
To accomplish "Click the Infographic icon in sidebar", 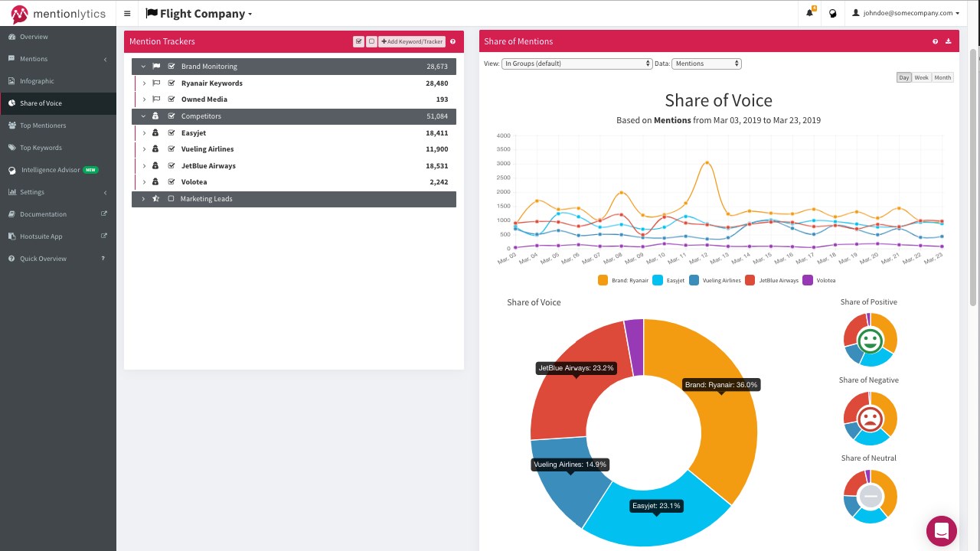I will 11,81.
